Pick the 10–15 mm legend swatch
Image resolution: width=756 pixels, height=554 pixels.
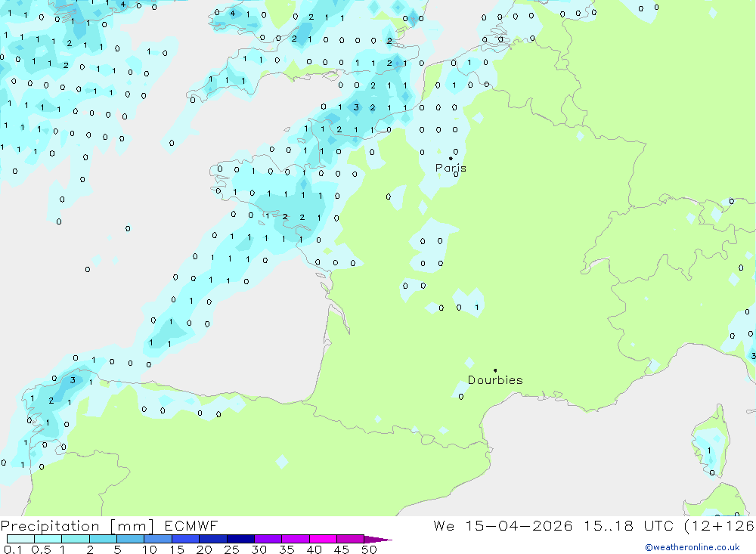coord(158,539)
